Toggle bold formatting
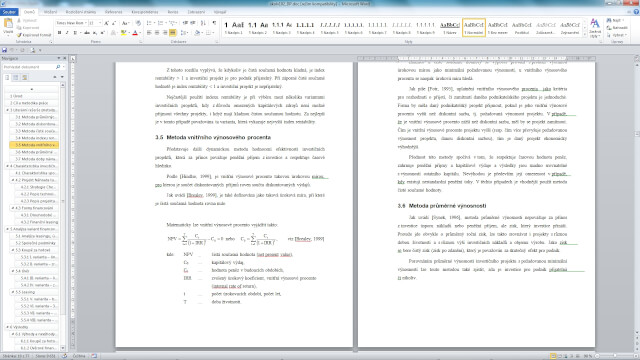The image size is (640, 360). (x=59, y=33)
